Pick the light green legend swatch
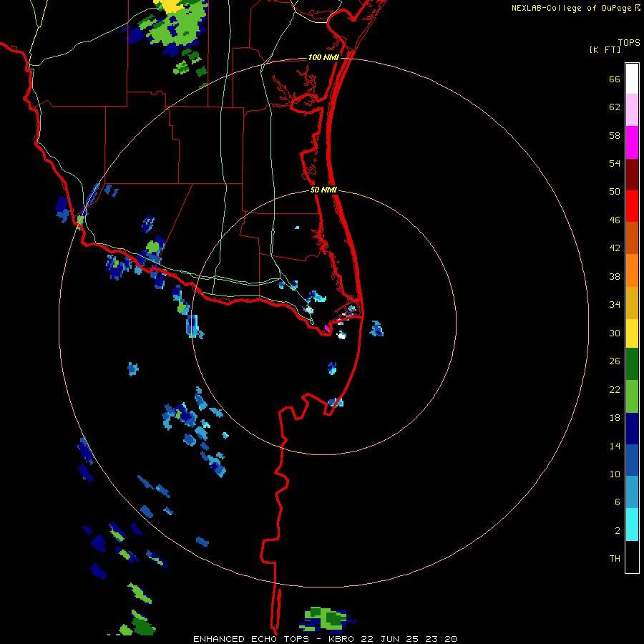Screen dimensions: 644x644 point(632,396)
